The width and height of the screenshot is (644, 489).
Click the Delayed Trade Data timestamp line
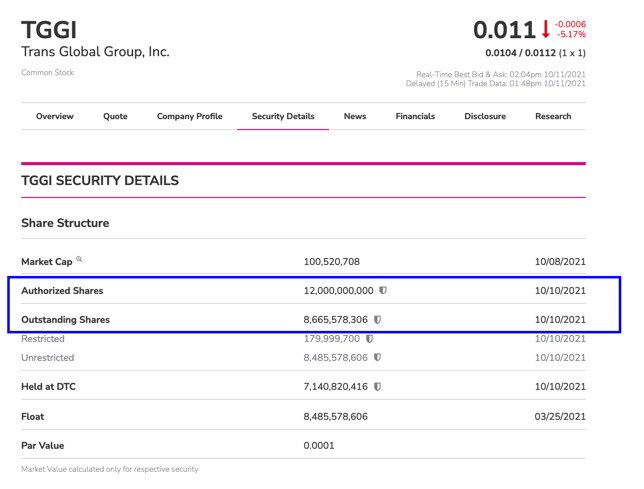pyautogui.click(x=496, y=83)
